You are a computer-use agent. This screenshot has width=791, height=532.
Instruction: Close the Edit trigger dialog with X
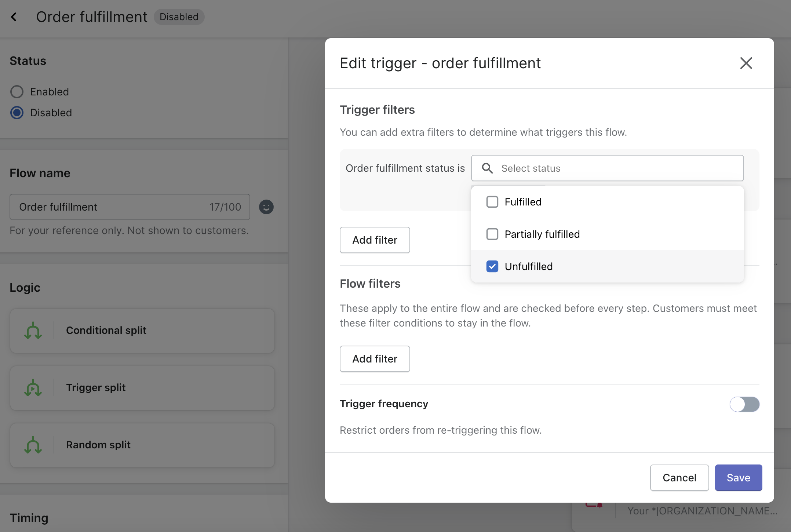tap(746, 63)
